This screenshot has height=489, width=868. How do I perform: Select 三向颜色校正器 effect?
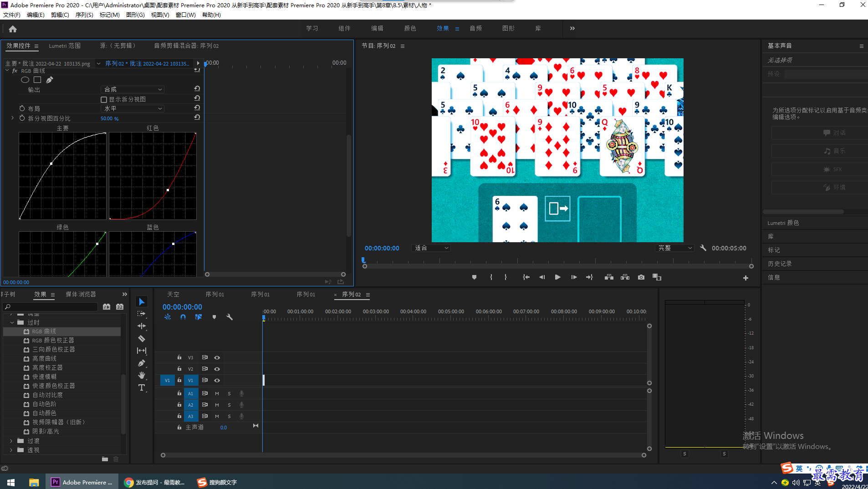[x=54, y=349]
